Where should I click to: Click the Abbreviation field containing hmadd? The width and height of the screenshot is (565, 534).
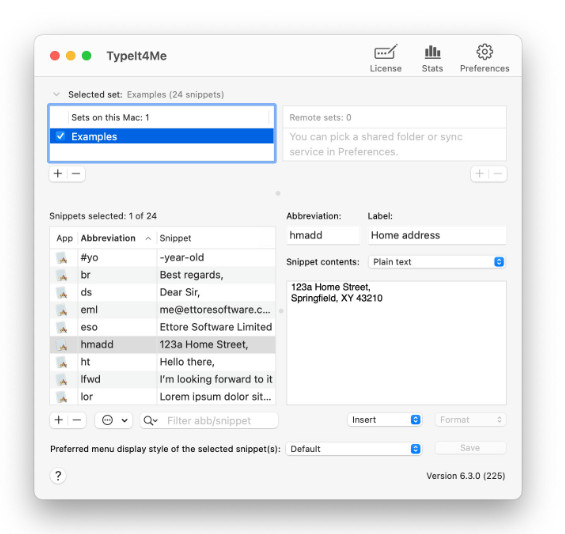tap(323, 235)
